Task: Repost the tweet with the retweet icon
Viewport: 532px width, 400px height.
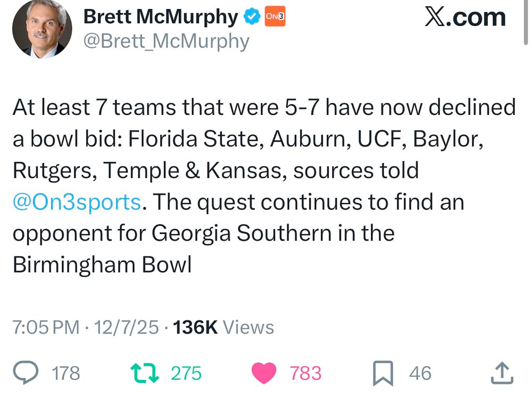Action: [145, 372]
